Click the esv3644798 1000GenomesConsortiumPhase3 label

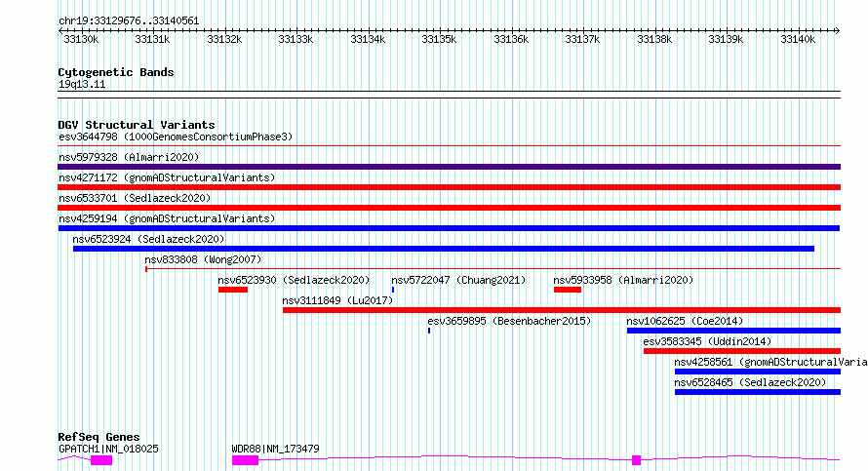point(176,137)
